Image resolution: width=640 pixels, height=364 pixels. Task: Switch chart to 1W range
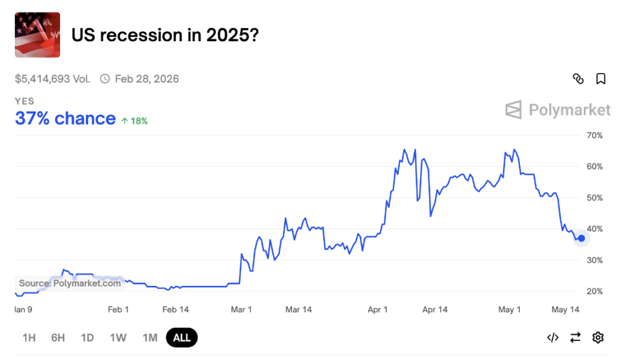118,338
